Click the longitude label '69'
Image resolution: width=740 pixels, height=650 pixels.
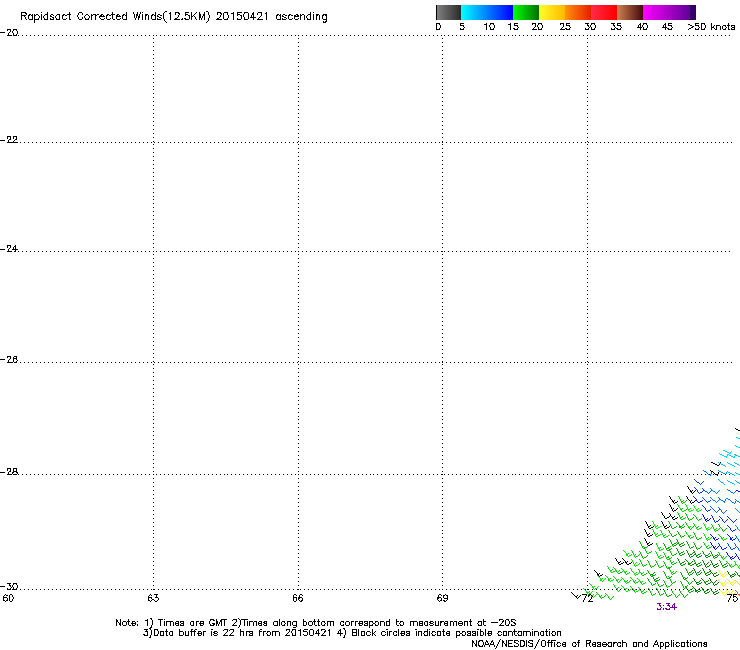(442, 599)
